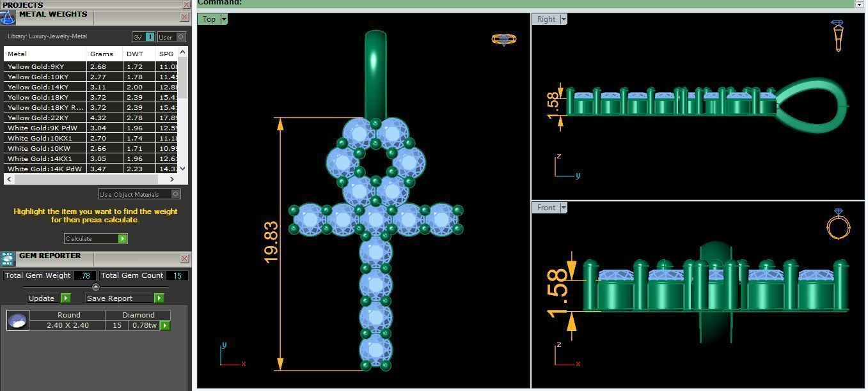Image resolution: width=868 pixels, height=391 pixels.
Task: Click the orange ring icon in Front viewport
Action: (838, 224)
